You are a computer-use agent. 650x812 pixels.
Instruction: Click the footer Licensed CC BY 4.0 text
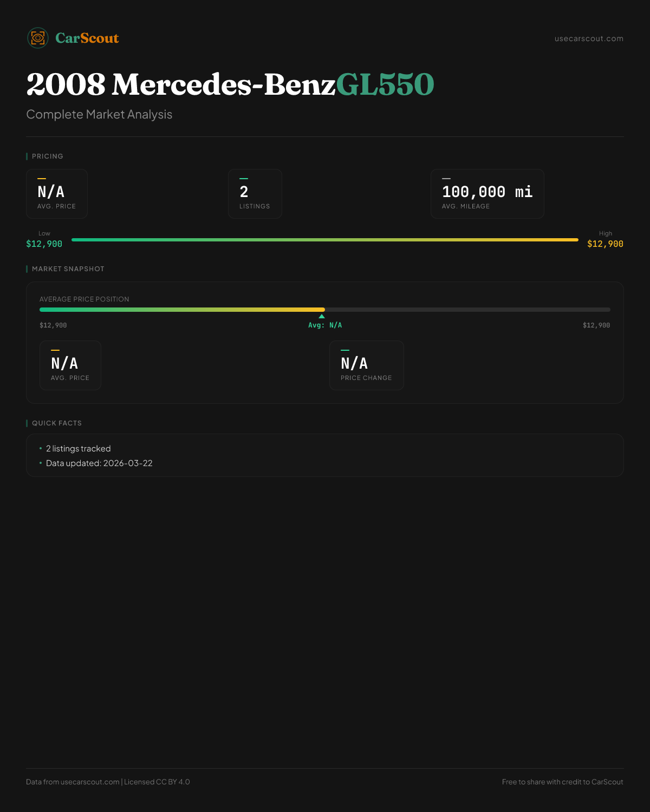(x=157, y=782)
